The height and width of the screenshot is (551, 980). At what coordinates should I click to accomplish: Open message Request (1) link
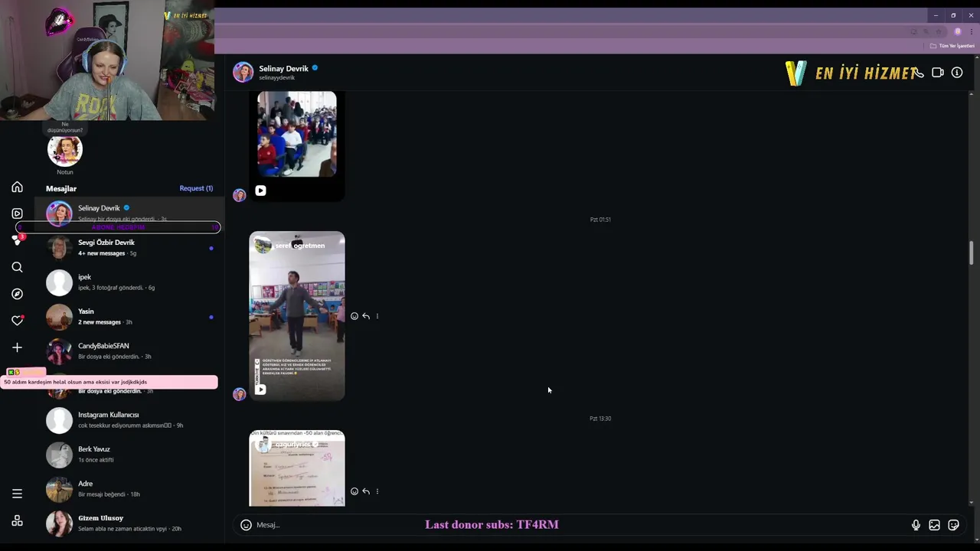[x=196, y=188]
